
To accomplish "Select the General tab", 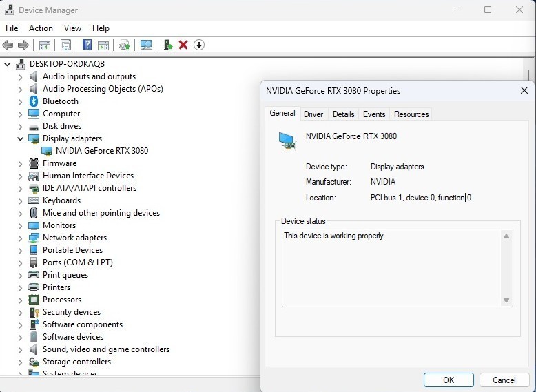I will (282, 113).
